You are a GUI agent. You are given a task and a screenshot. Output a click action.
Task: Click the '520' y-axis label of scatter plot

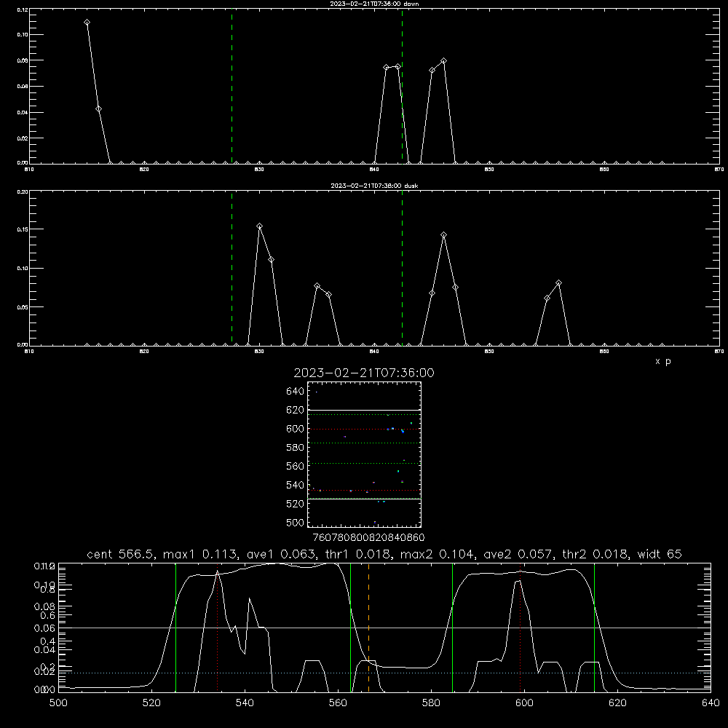(x=295, y=504)
